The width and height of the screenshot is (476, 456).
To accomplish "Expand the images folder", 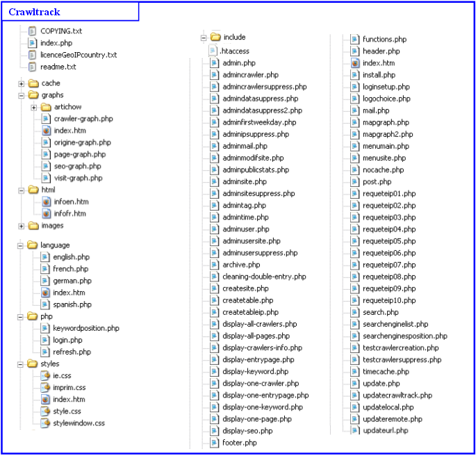I will tap(21, 226).
